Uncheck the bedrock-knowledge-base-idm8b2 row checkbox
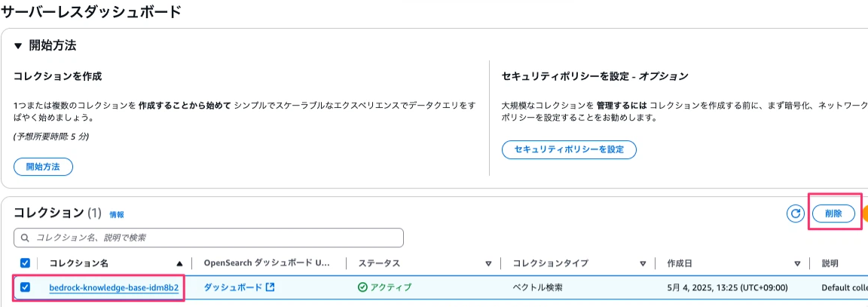 tap(25, 287)
